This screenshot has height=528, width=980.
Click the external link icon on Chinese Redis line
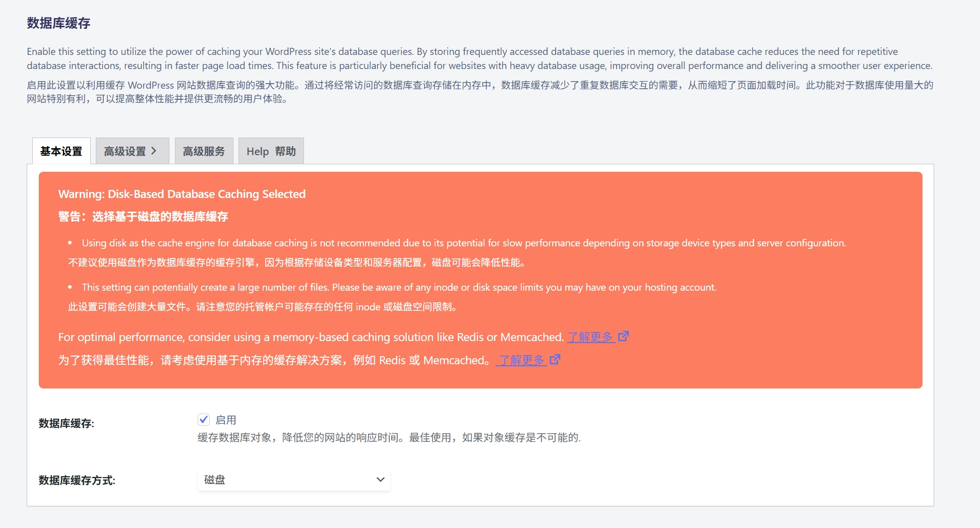click(555, 359)
